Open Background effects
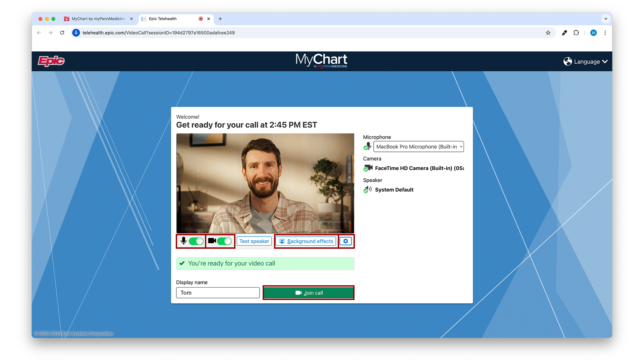 click(306, 241)
